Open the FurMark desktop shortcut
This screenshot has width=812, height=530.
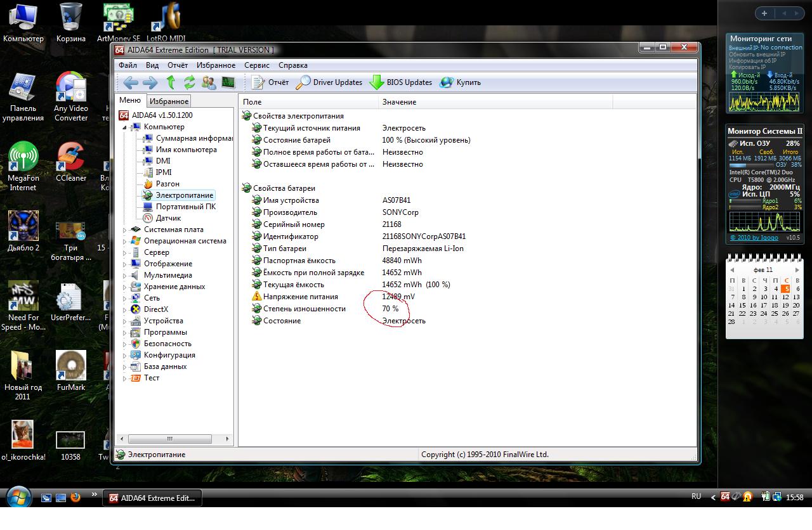coord(71,372)
